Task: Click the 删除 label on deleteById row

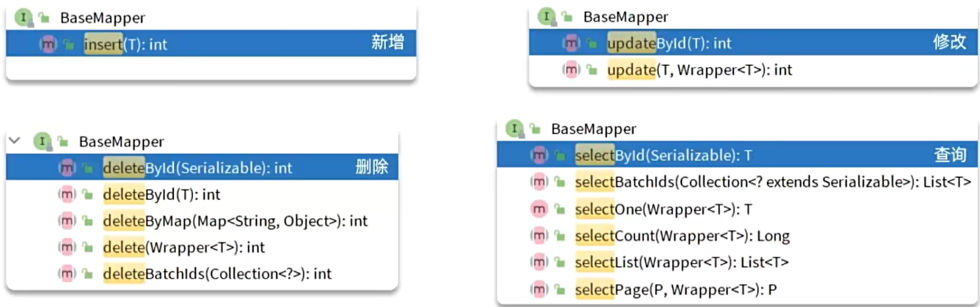Action: point(372,167)
